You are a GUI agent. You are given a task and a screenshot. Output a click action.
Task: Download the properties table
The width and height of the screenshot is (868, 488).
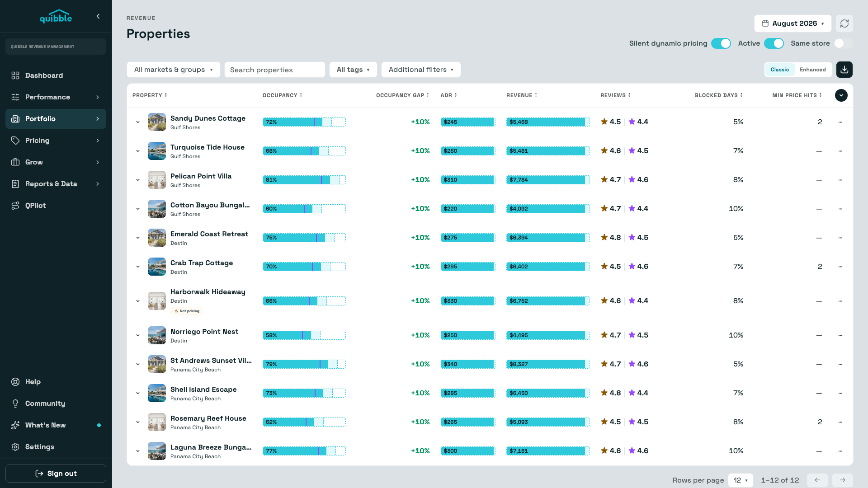pos(844,70)
